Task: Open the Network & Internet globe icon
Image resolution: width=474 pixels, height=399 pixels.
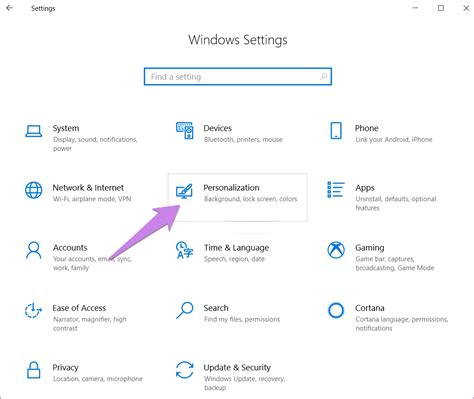Action: pyautogui.click(x=34, y=190)
